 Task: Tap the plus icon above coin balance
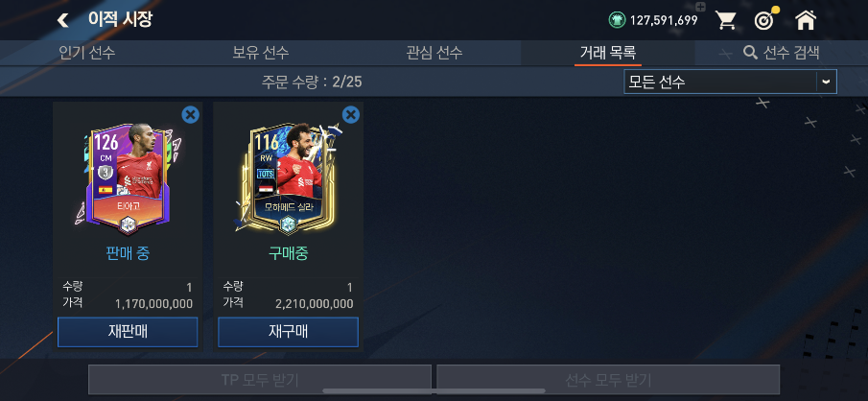coord(700,7)
